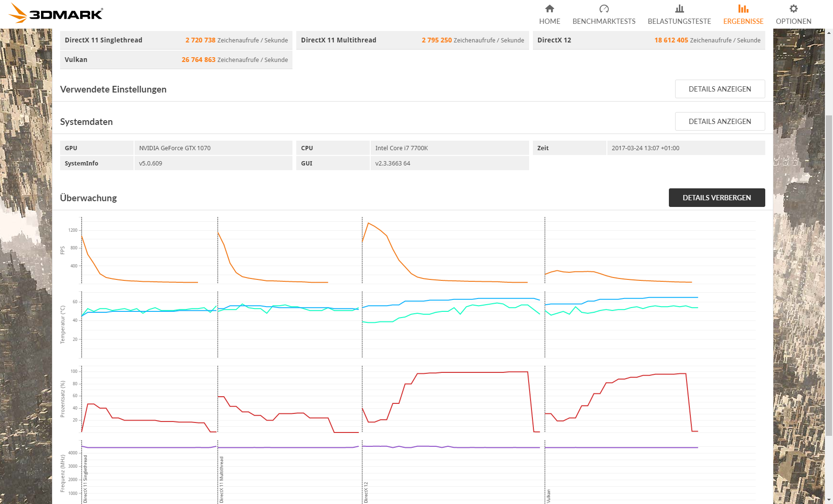This screenshot has height=504, width=833.
Task: Click the Vulkan marker line in temperature chart
Action: [x=545, y=325]
